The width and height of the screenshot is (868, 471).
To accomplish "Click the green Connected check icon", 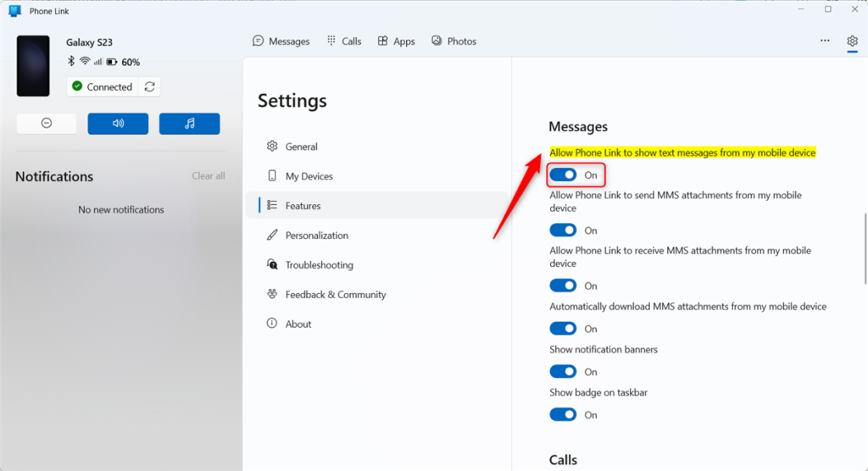I will (x=77, y=86).
